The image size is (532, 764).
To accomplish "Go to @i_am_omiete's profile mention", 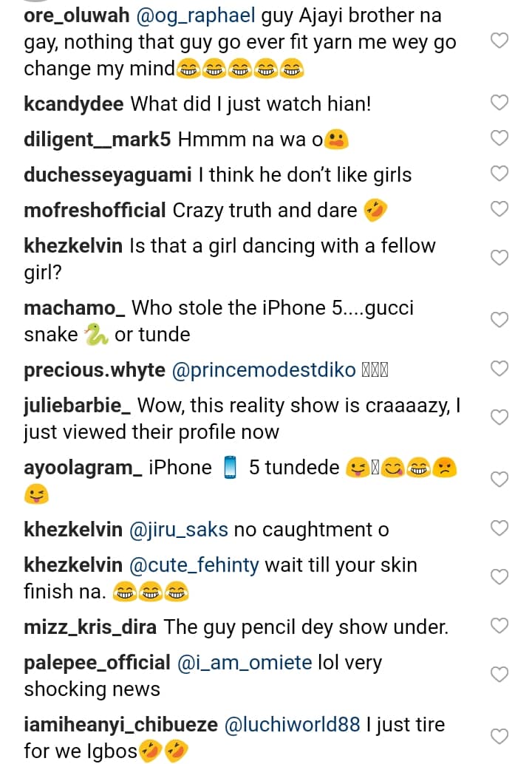I will [x=245, y=663].
